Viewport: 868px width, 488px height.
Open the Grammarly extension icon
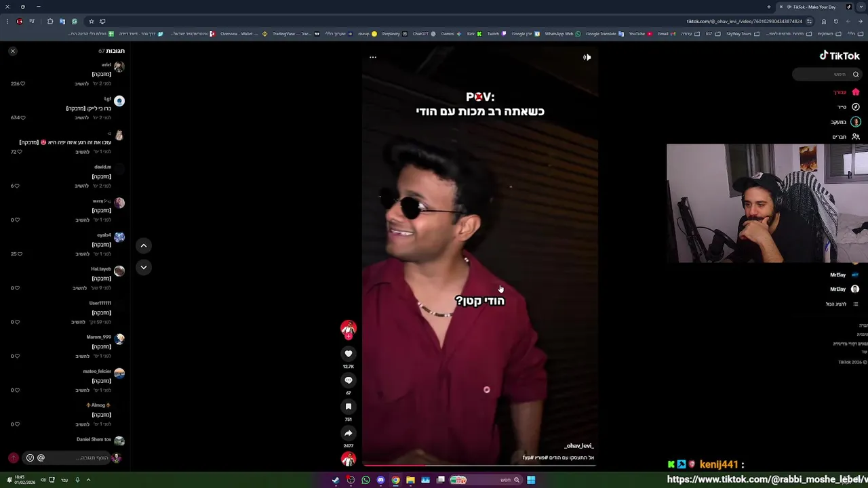(x=75, y=21)
